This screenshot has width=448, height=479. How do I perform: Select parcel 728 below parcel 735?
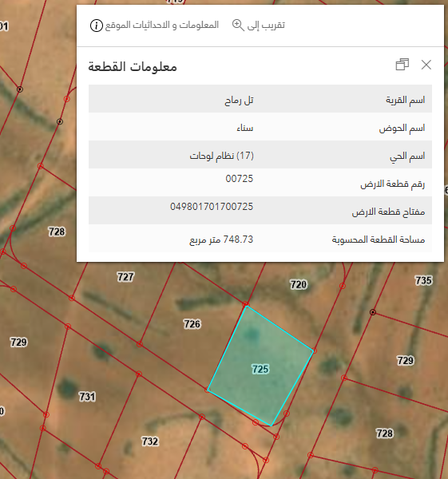pos(384,433)
